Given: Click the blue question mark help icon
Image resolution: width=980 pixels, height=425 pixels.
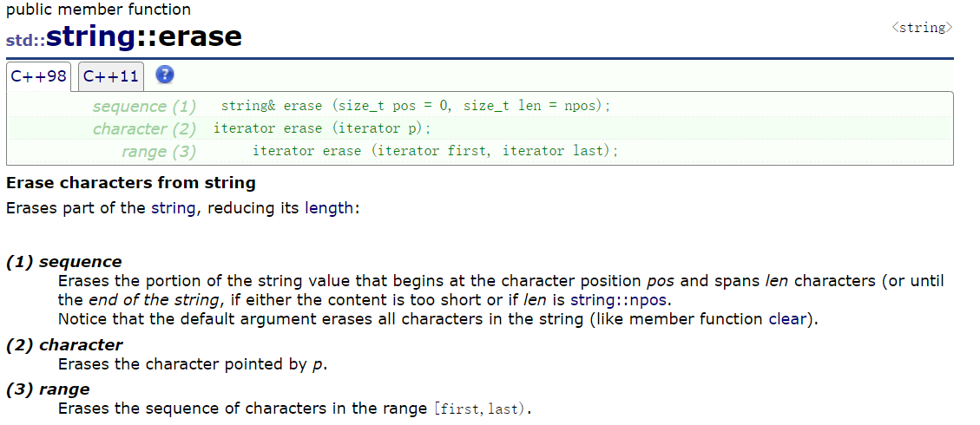Looking at the screenshot, I should [x=164, y=75].
